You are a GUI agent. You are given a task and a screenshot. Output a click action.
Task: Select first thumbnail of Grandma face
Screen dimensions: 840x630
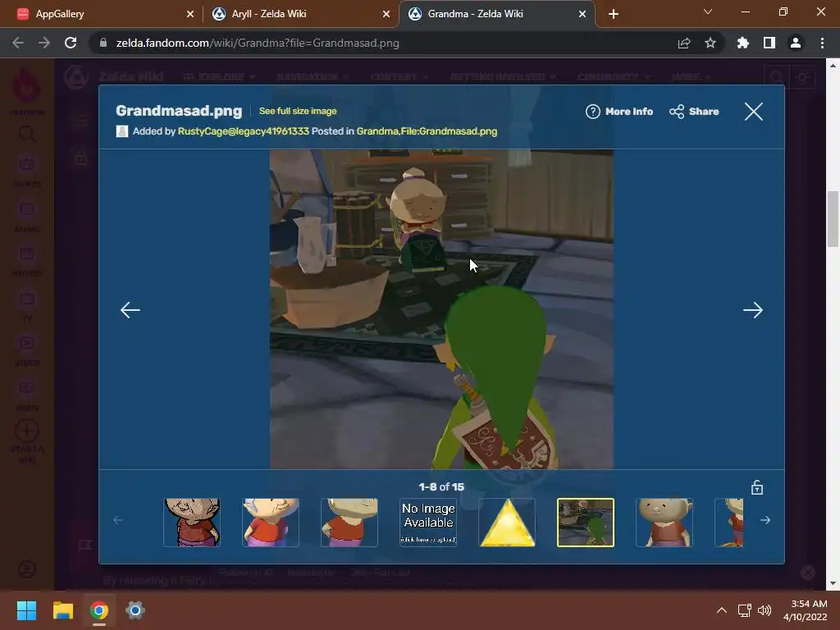192,523
